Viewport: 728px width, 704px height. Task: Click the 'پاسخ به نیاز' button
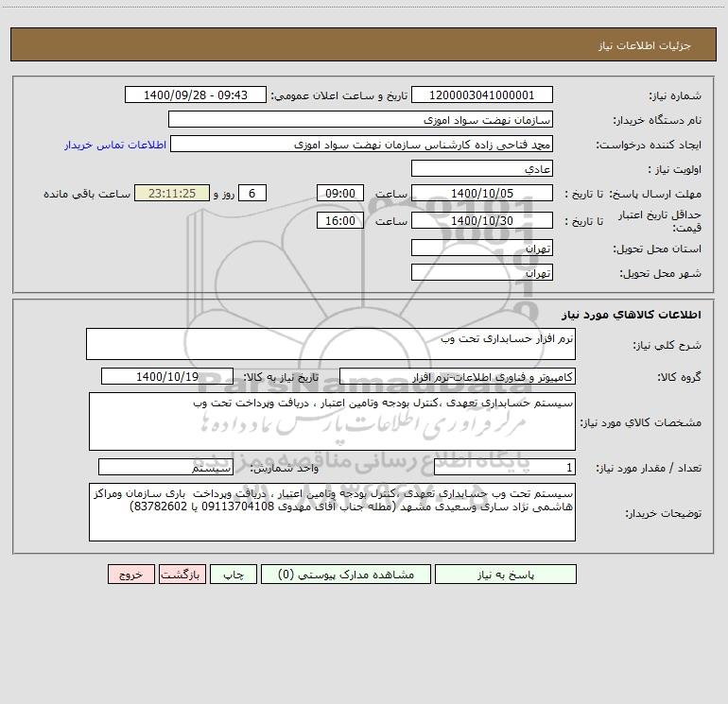tap(505, 575)
